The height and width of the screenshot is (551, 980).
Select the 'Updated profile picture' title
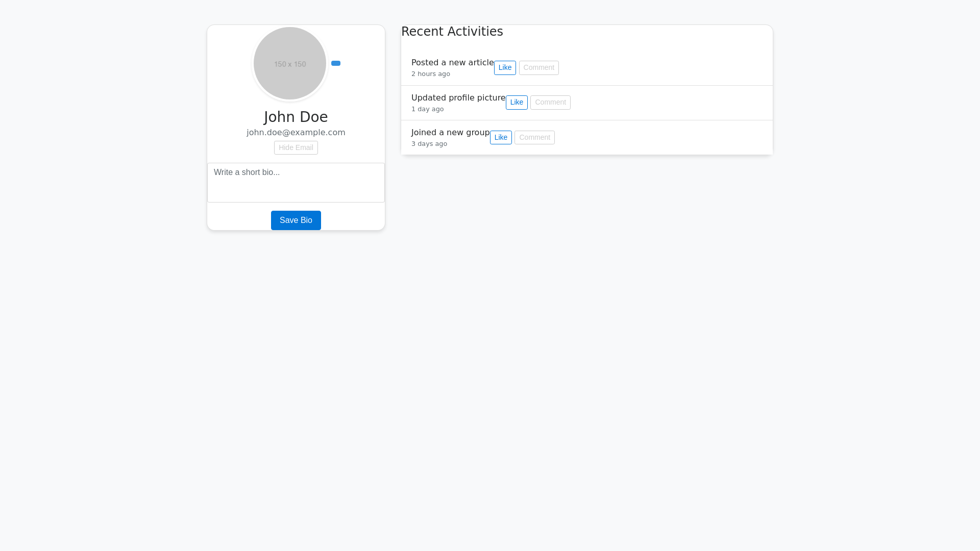click(458, 97)
